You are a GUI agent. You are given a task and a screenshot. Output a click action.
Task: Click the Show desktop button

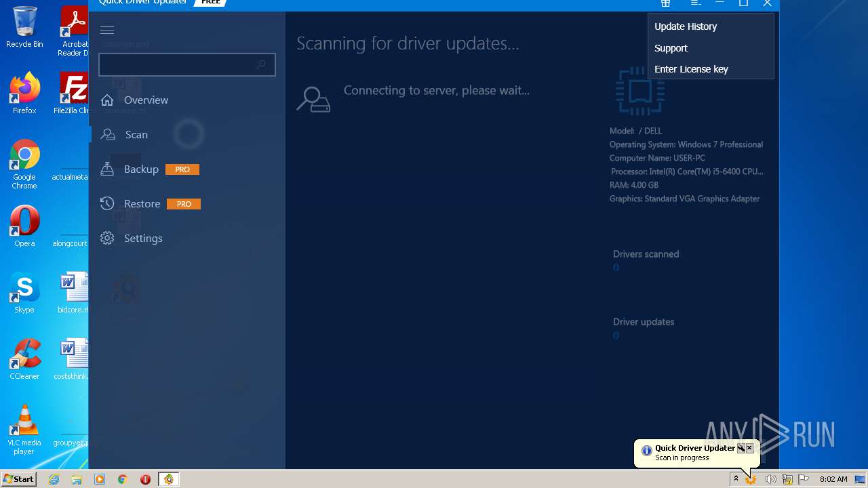coord(861,479)
